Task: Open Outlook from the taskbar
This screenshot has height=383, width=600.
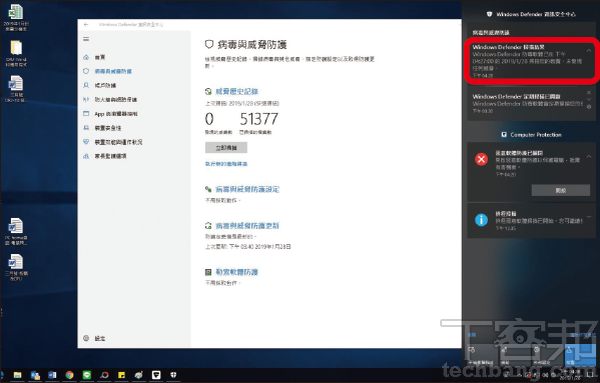Action: pos(35,375)
